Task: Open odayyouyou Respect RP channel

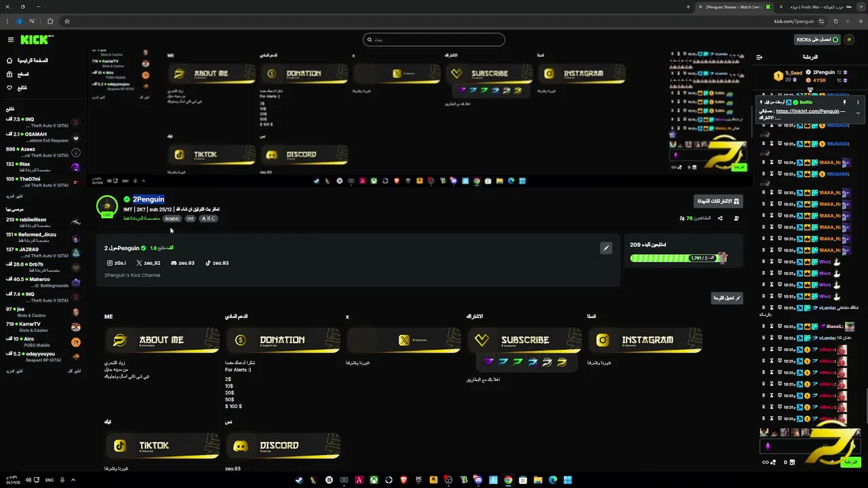Action: point(43,357)
